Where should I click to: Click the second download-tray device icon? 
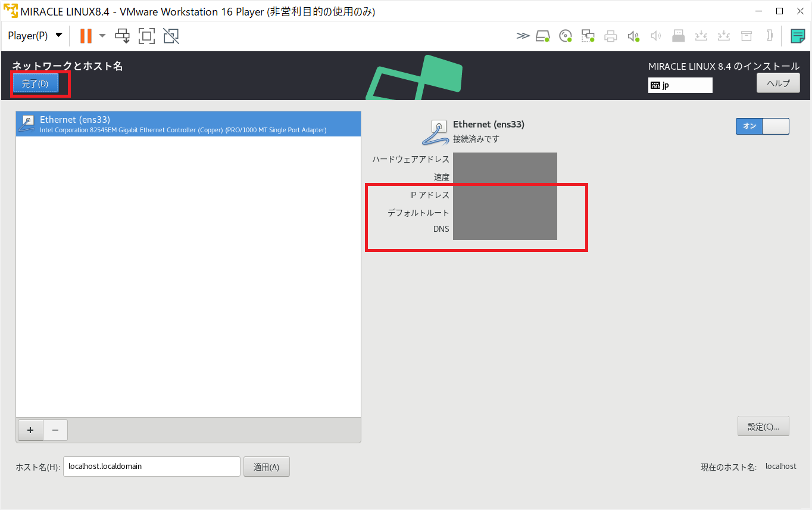(x=724, y=36)
